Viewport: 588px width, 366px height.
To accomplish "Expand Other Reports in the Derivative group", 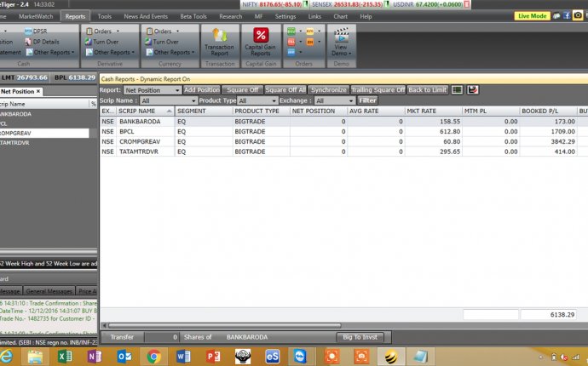I will point(110,52).
